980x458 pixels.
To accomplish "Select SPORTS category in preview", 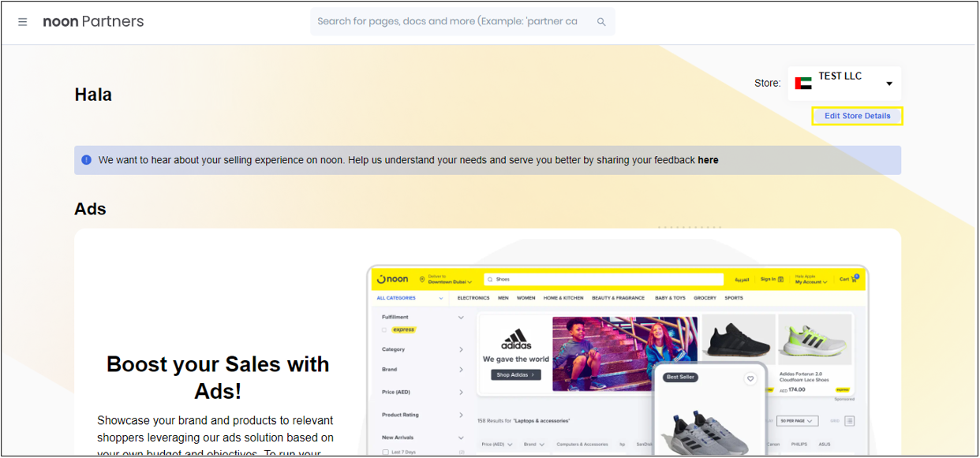I will pos(734,298).
